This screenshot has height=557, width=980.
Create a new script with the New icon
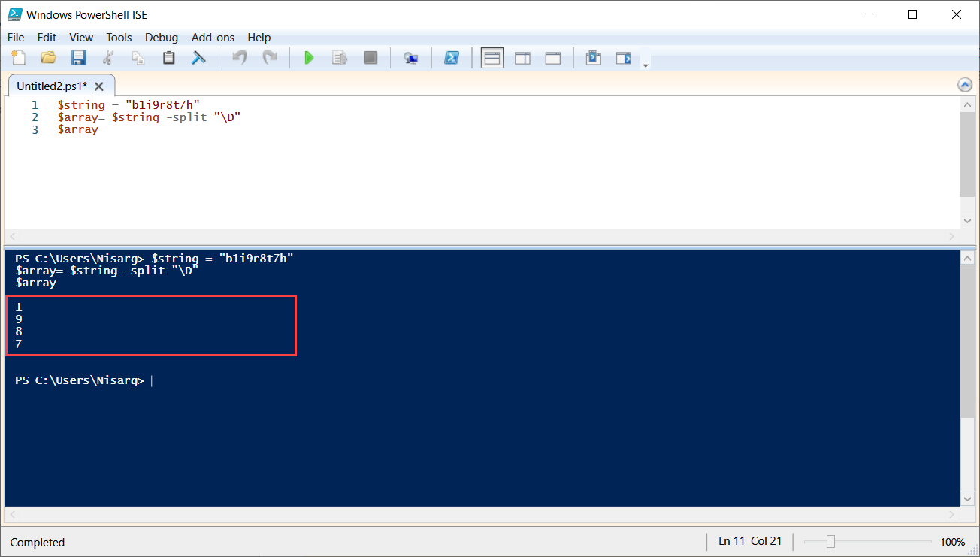[19, 57]
